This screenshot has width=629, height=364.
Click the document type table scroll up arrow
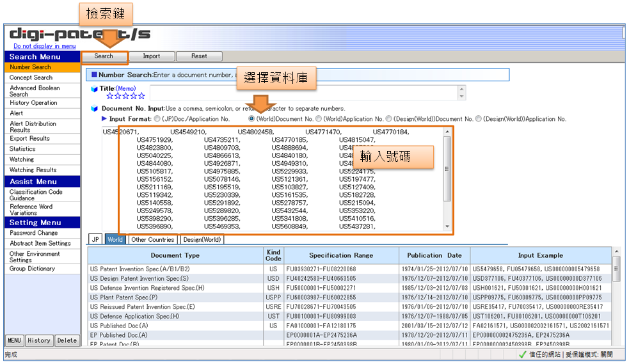pos(617,252)
